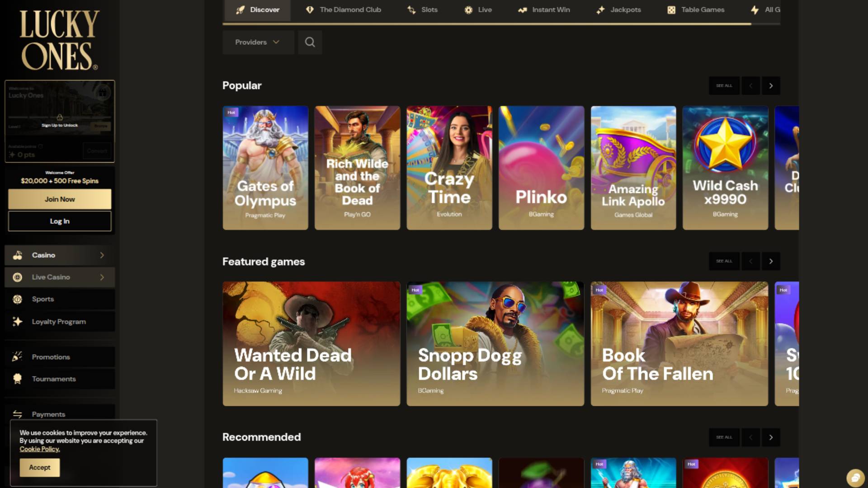
Task: Click the Diamond Club gem icon
Action: (x=310, y=9)
